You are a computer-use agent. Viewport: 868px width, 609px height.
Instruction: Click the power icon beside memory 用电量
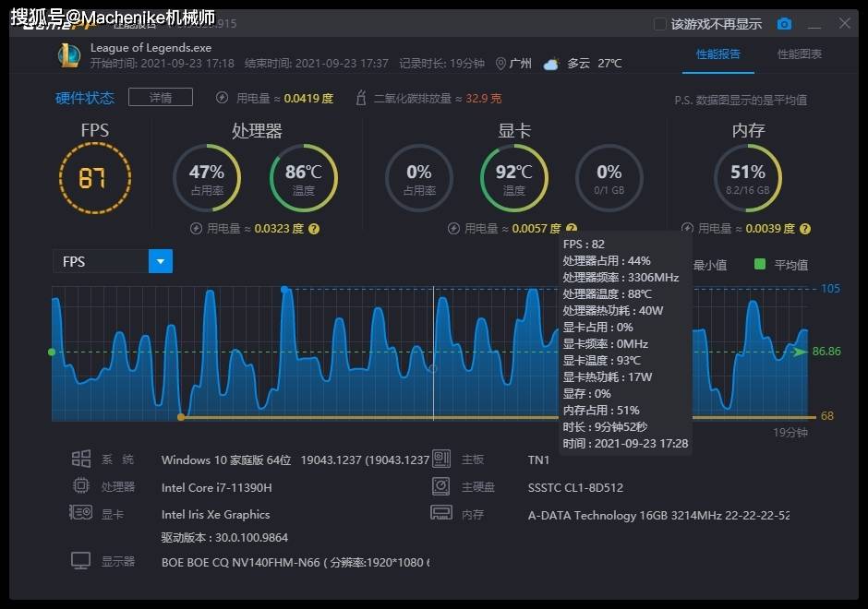(687, 228)
